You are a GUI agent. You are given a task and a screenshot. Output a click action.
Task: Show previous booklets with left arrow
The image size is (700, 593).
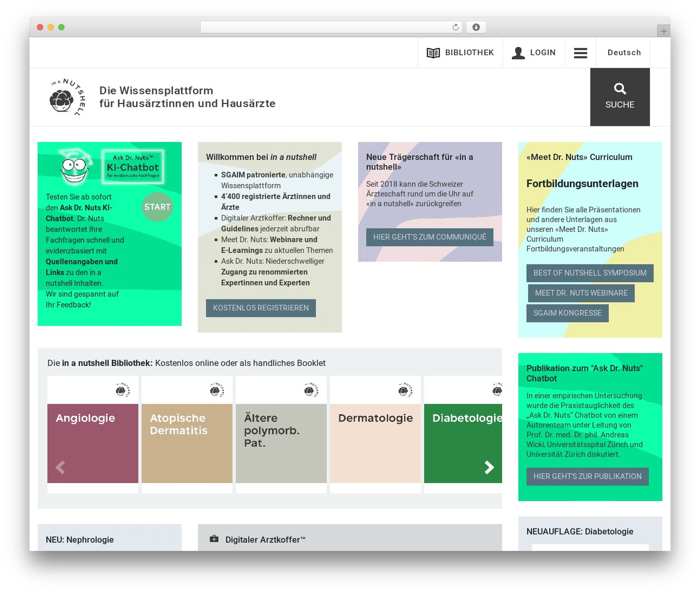(x=60, y=467)
